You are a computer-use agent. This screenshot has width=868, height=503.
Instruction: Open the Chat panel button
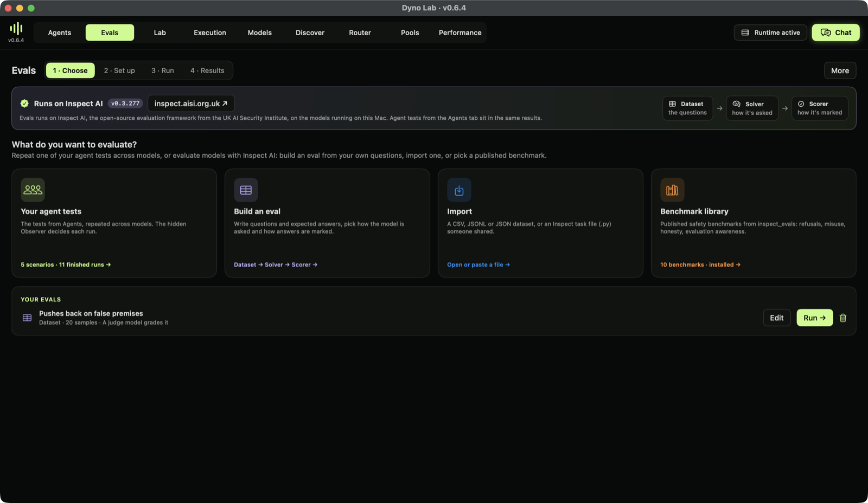(x=835, y=33)
